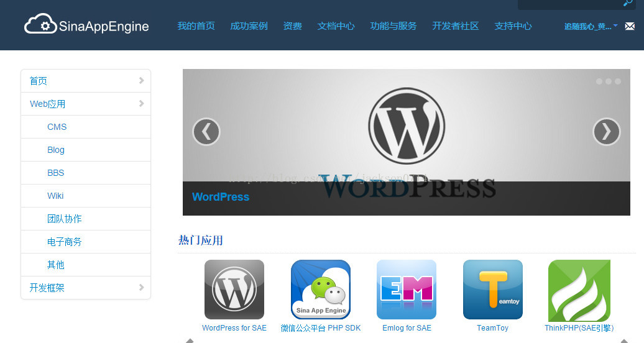Open the mail envelope icon
Viewport: 644px width, 343px height.
(x=630, y=26)
